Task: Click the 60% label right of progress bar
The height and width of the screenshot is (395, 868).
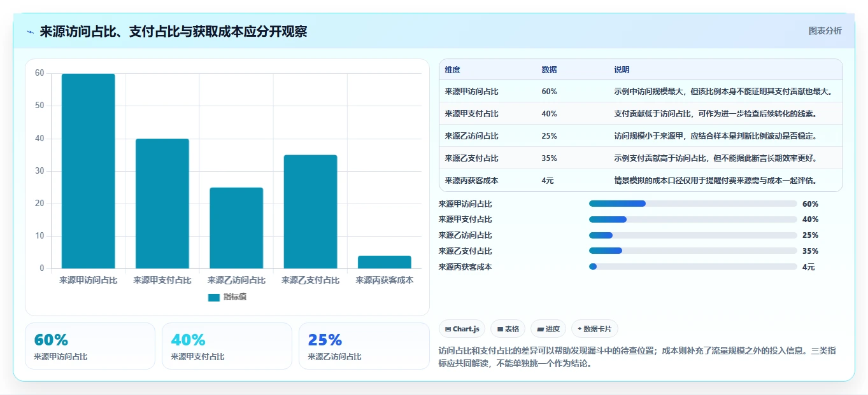Action: click(x=810, y=204)
